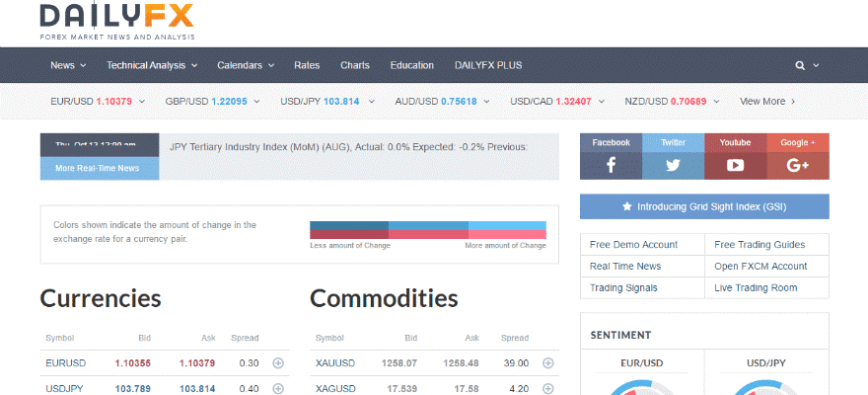Click More Real-Time News button
This screenshot has height=395, width=868.
(99, 169)
